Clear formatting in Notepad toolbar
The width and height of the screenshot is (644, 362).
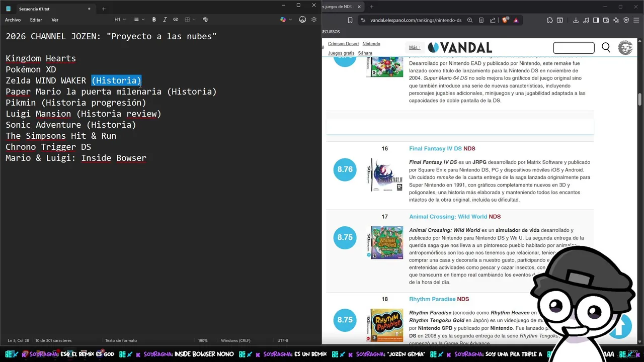(205, 20)
